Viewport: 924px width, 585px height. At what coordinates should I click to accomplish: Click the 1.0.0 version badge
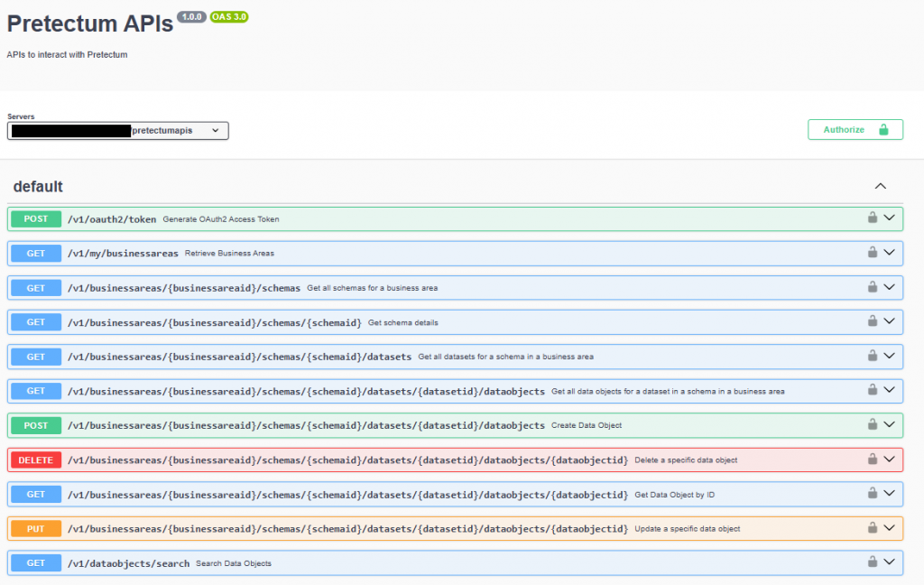(x=191, y=16)
